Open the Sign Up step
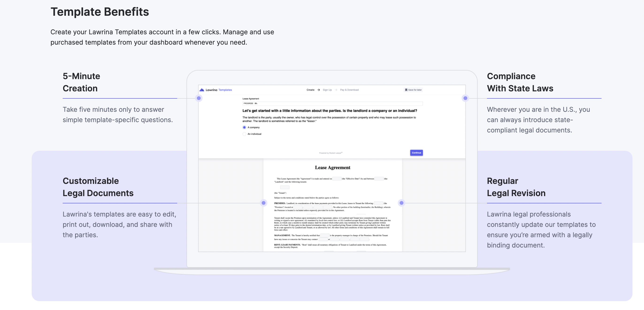Screen dimensions: 644x310 [x=327, y=90]
